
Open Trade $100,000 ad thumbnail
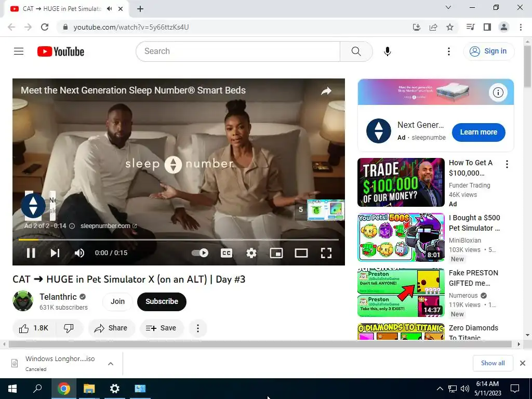401,182
